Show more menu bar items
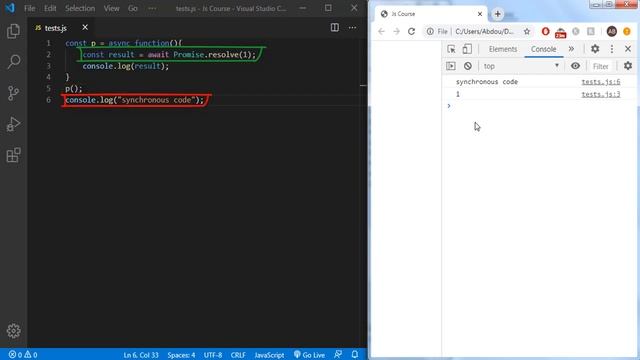The width and height of the screenshot is (640, 360). click(x=152, y=8)
